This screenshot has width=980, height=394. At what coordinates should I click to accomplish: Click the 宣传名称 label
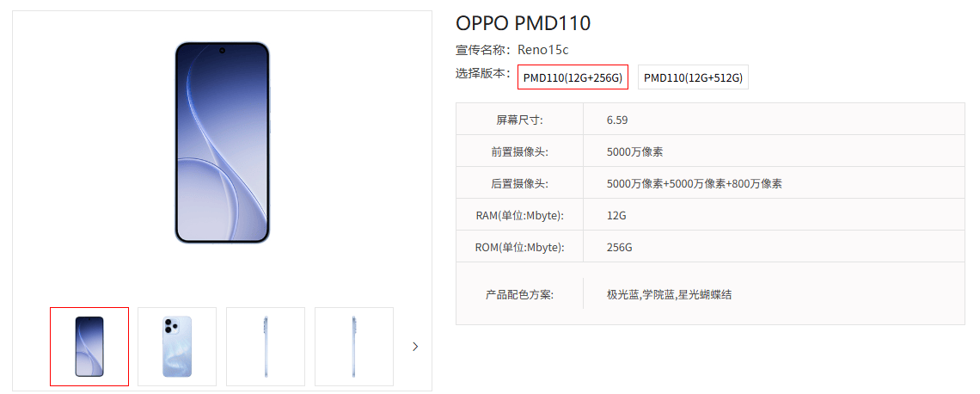483,50
